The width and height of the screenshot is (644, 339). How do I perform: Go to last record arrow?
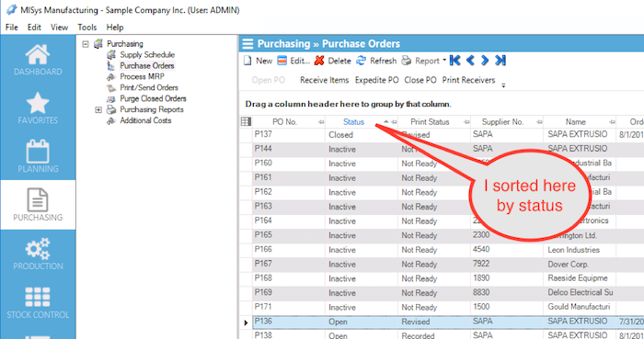point(500,61)
